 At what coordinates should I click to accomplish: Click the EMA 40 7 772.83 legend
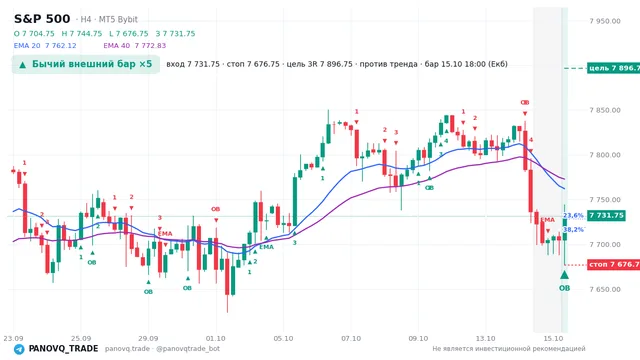(x=135, y=45)
